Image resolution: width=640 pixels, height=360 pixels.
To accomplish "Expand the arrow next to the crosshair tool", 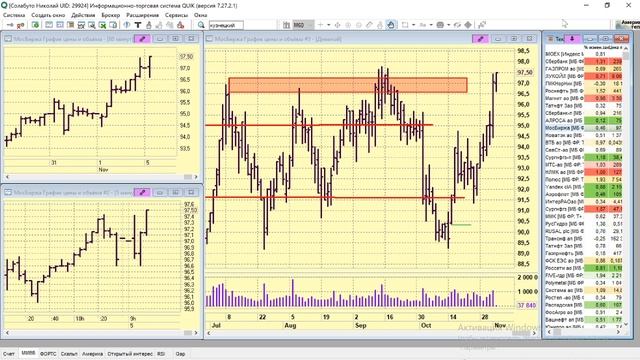I will click(329, 25).
